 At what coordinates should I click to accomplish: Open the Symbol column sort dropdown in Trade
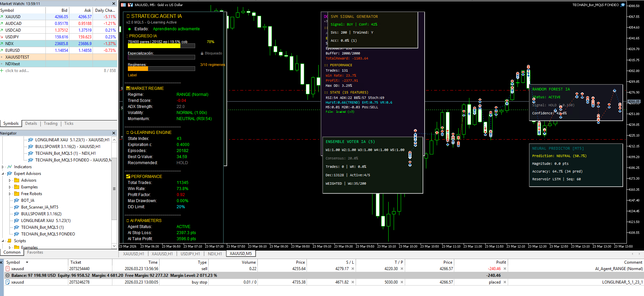(27, 262)
